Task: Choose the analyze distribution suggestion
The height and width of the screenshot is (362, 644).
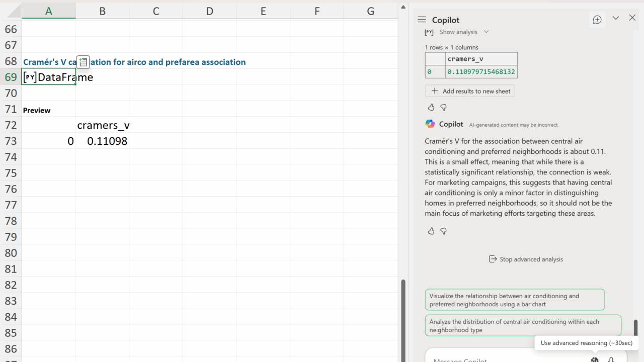Action: (x=522, y=325)
